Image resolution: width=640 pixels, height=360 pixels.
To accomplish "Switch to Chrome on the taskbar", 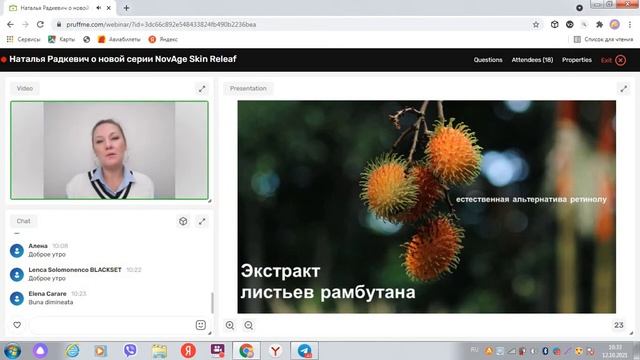I will (247, 351).
